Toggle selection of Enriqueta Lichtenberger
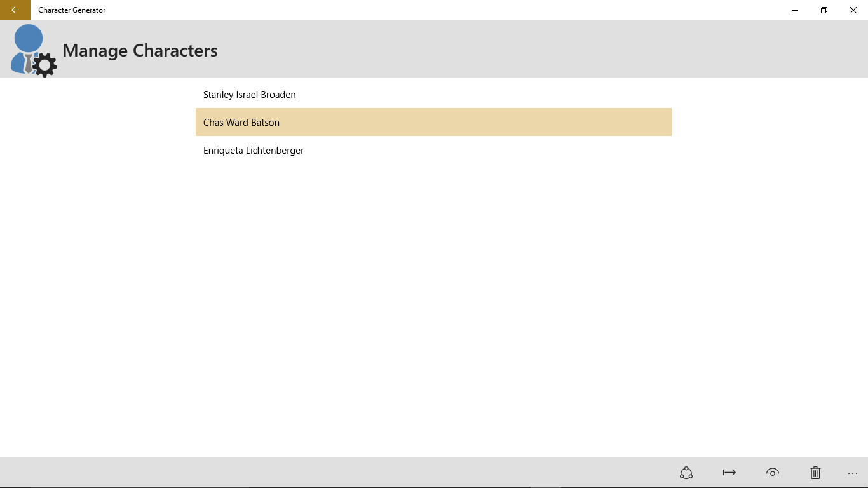This screenshot has height=488, width=868. [254, 151]
